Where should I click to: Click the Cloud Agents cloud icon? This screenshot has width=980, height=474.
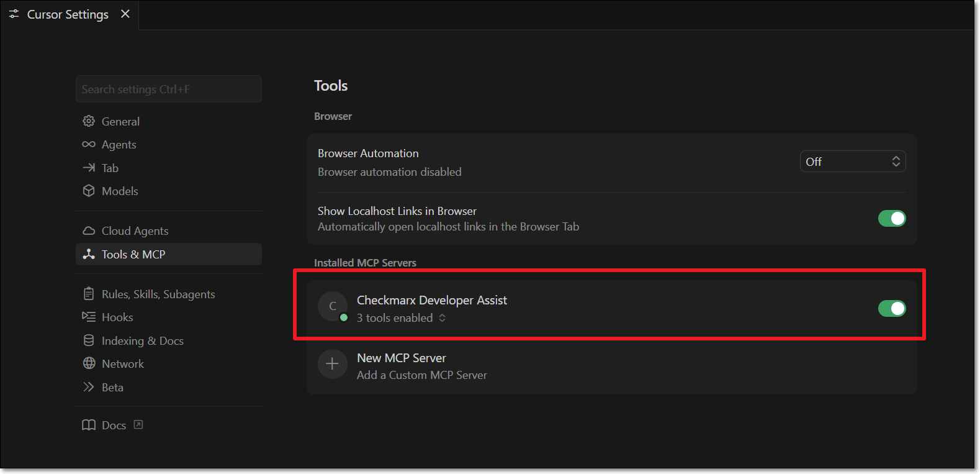point(89,230)
